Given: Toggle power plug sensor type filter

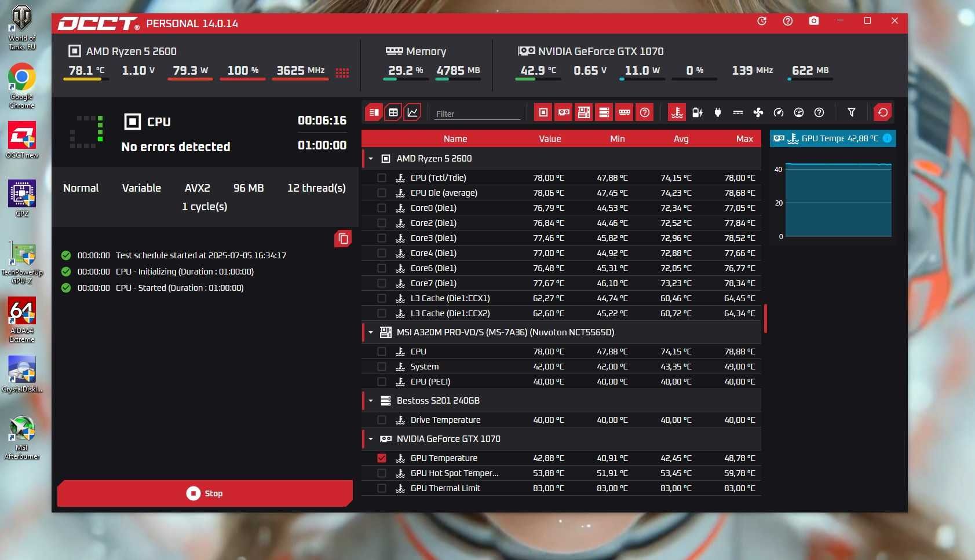Looking at the screenshot, I should click(718, 112).
